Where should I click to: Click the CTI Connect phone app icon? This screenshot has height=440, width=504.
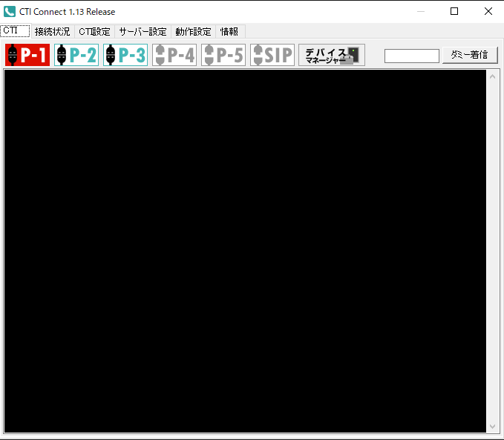10,12
